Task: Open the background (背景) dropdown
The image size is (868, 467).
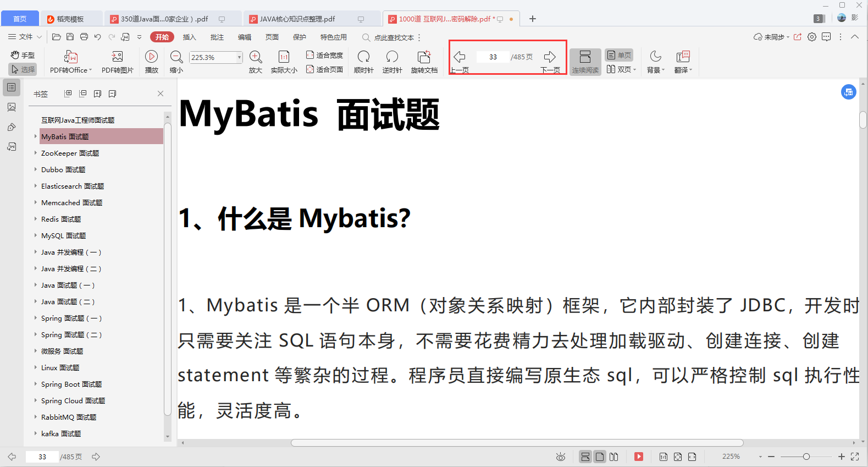Action: pyautogui.click(x=655, y=62)
